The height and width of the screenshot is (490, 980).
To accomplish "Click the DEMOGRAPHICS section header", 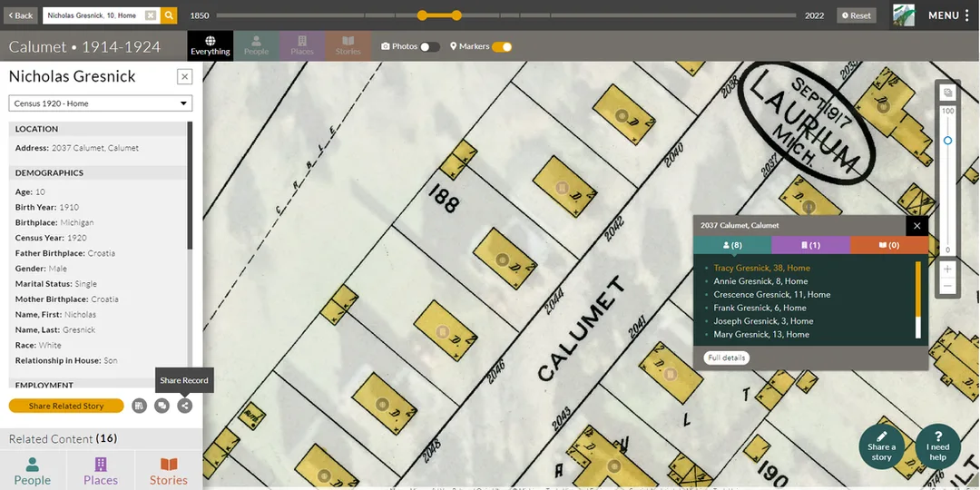I will coord(97,172).
